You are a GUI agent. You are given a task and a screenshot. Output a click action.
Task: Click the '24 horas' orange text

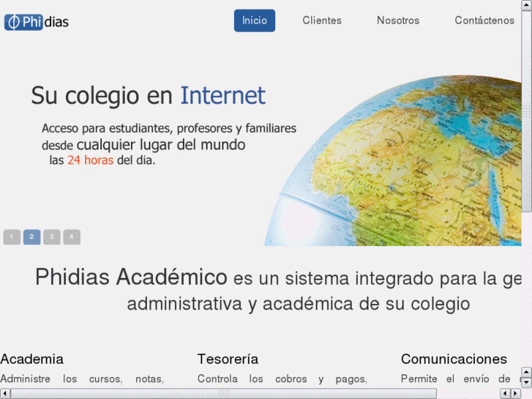tap(90, 160)
